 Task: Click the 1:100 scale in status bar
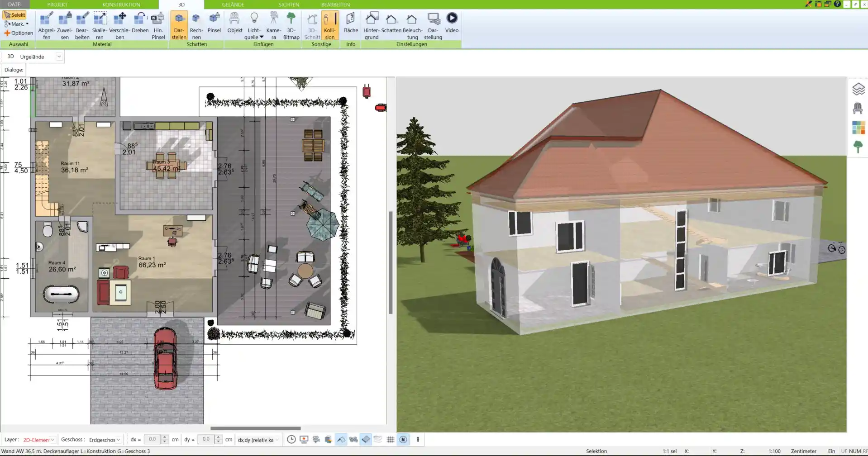[x=774, y=451]
